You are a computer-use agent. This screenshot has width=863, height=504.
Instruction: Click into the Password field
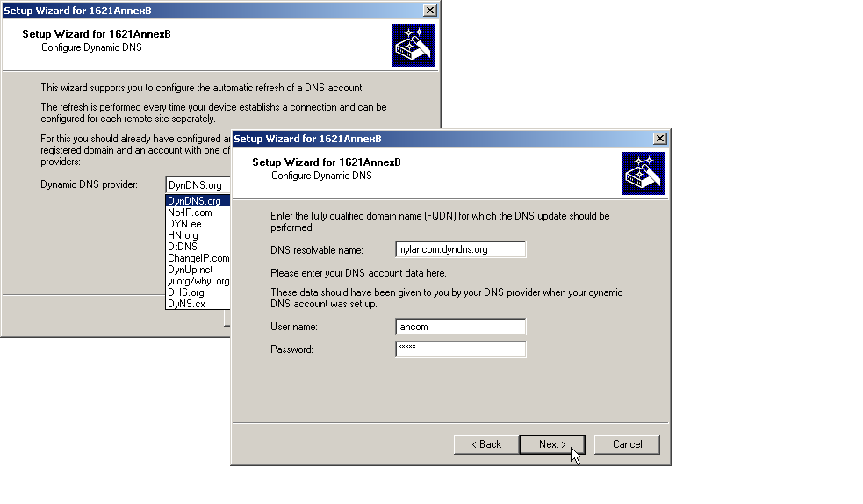click(460, 349)
